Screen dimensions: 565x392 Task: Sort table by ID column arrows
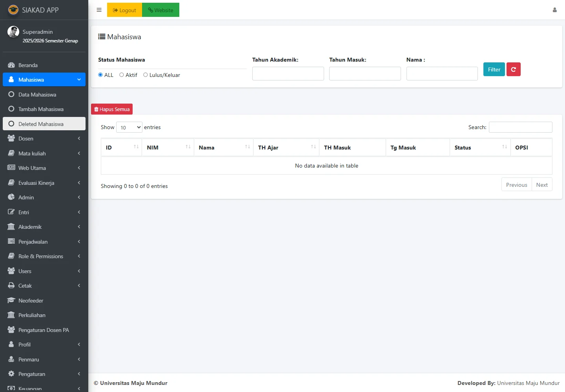136,147
